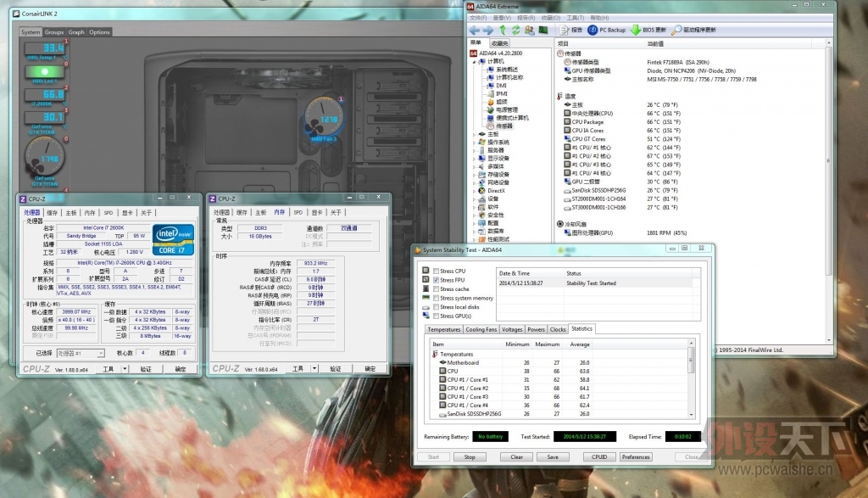The width and height of the screenshot is (868, 498).
Task: Click the AIDA64 sensor list vertical scrollbar
Action: 829,191
